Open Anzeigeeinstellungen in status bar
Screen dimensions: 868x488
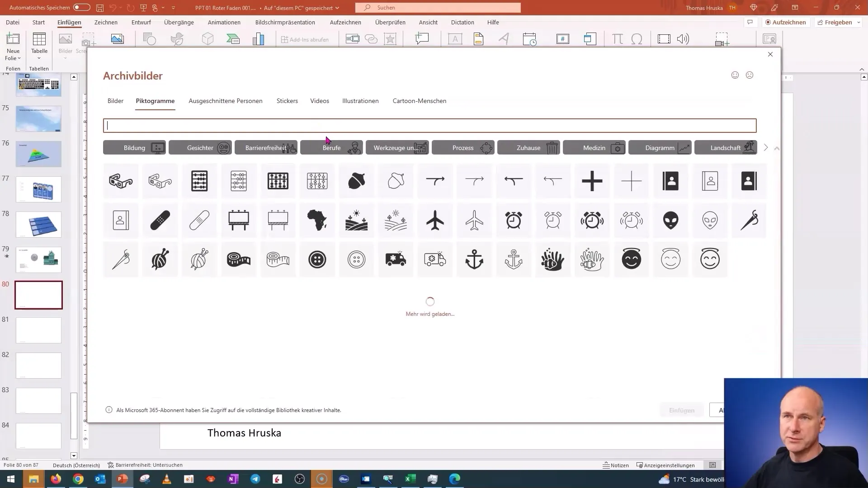pos(665,465)
